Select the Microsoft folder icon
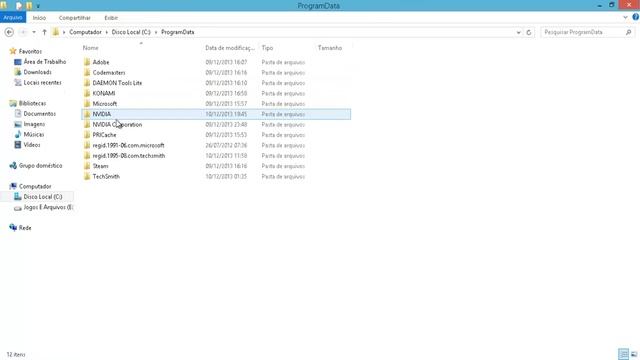The image size is (640, 360). click(87, 104)
